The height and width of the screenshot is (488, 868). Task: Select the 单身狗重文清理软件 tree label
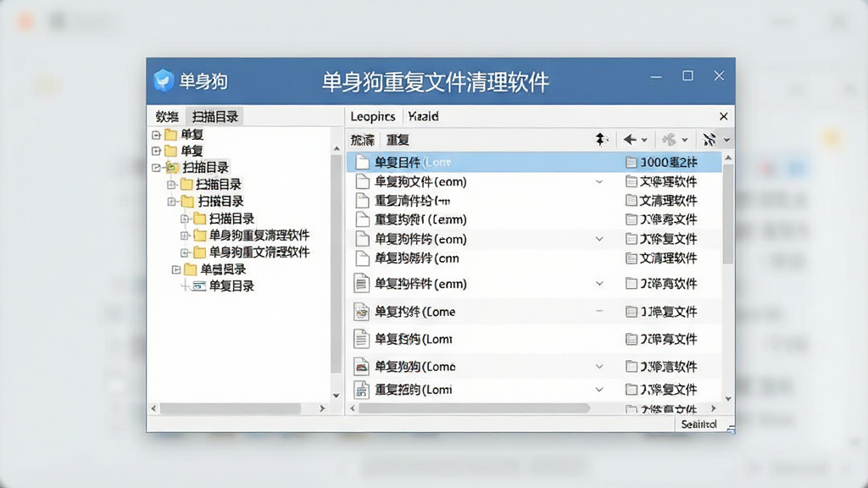coord(259,252)
